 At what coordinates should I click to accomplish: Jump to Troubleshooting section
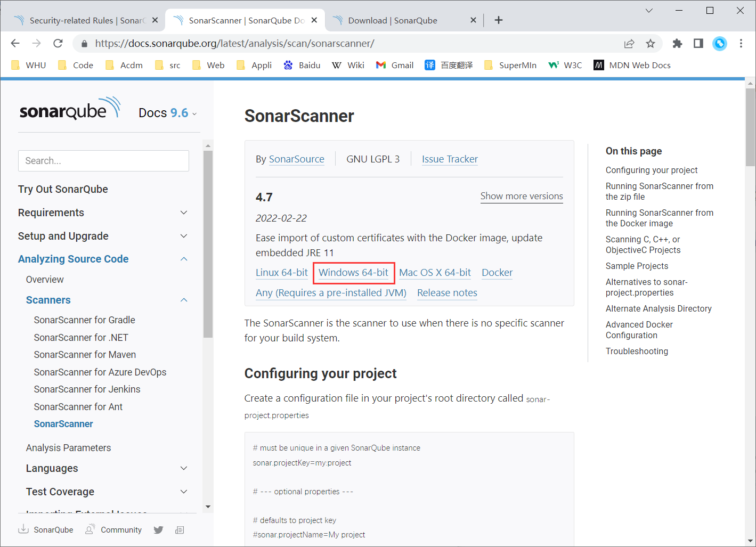coord(637,351)
